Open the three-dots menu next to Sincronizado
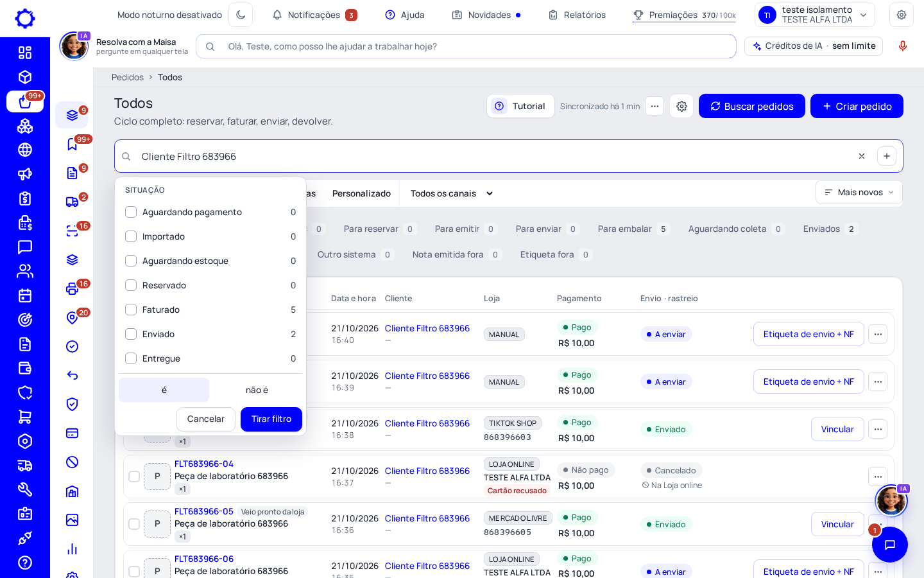The image size is (924, 578). tap(654, 106)
